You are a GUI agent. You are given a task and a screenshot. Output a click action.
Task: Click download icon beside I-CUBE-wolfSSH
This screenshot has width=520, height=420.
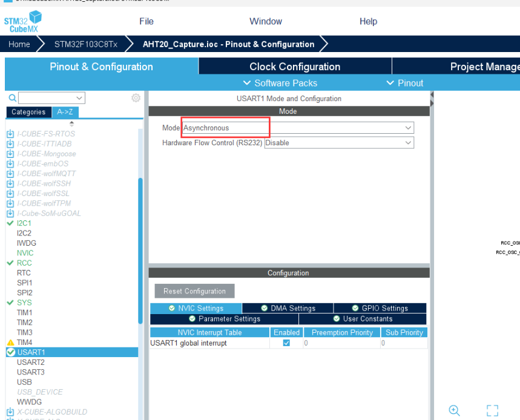(10, 183)
